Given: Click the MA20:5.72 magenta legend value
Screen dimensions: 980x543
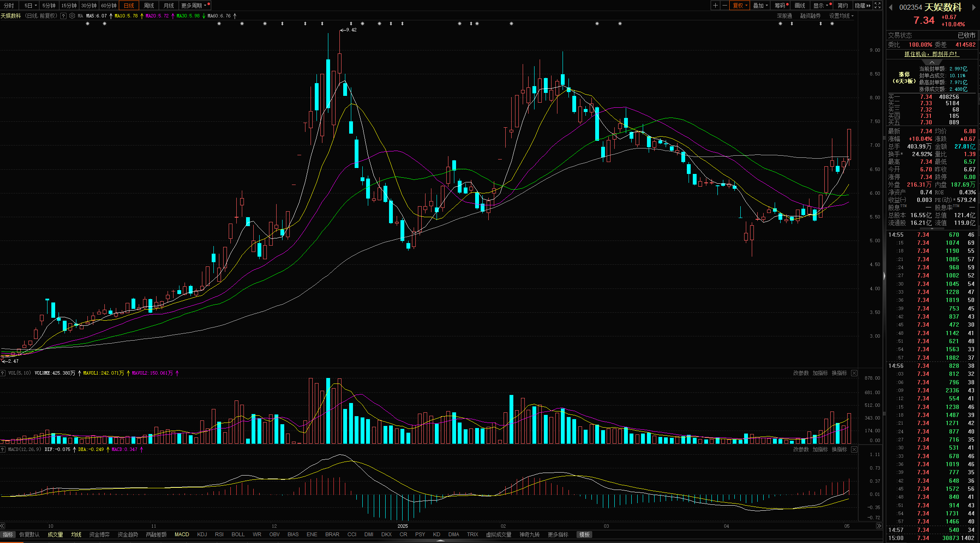Looking at the screenshot, I should pyautogui.click(x=157, y=16).
